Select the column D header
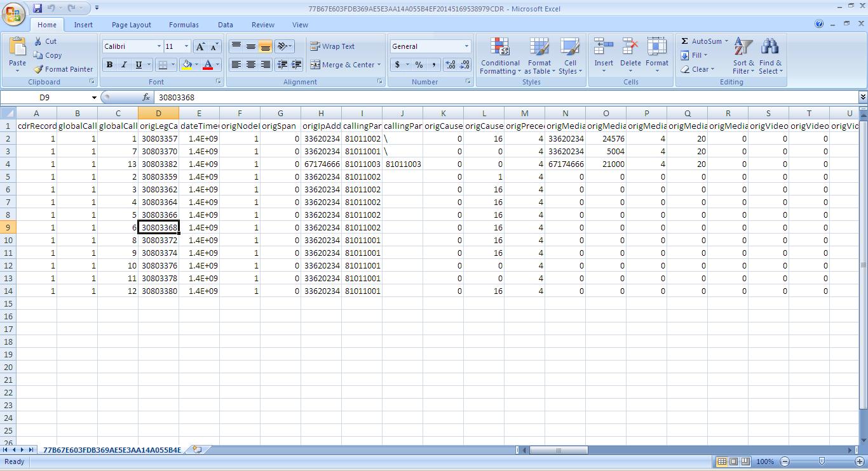The image size is (868, 471). pos(158,114)
